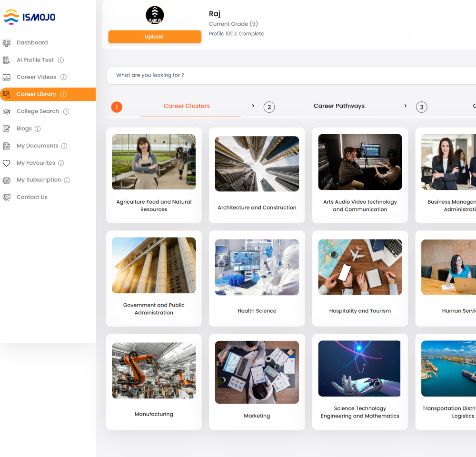The image size is (476, 457).
Task: Click 'Manufacturing' title text
Action: click(154, 414)
